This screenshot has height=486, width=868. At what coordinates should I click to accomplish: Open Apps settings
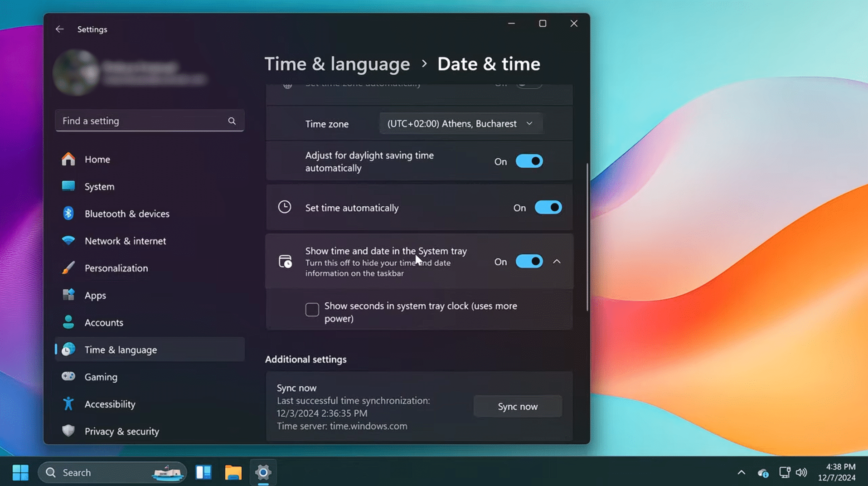tap(150, 295)
